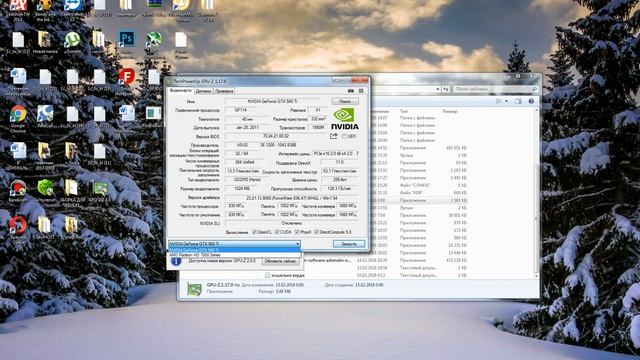Select NVIDIA GeForce GTX 560 Ti option
The image size is (640, 360).
234,250
